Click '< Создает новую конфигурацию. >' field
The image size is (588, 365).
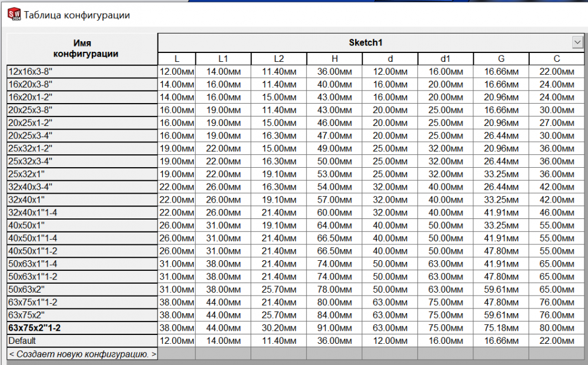point(82,354)
